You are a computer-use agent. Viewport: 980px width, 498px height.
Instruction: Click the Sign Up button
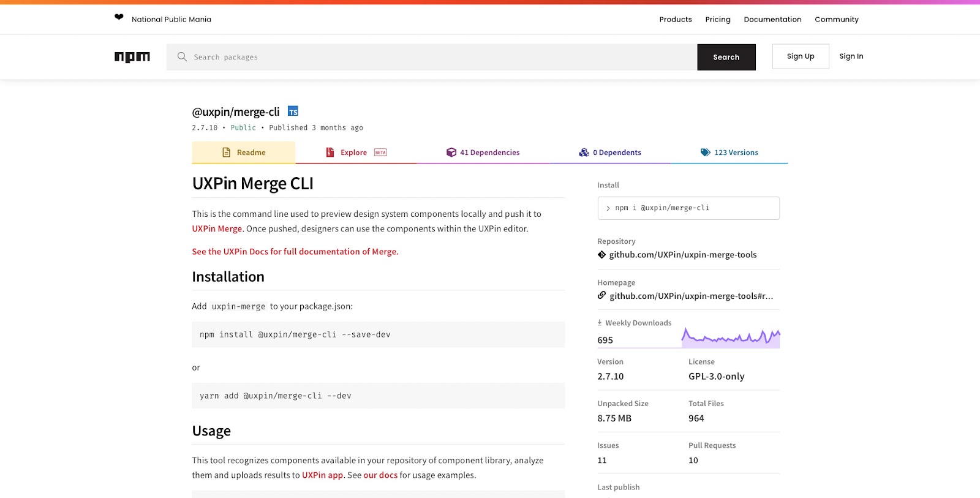[x=801, y=56]
